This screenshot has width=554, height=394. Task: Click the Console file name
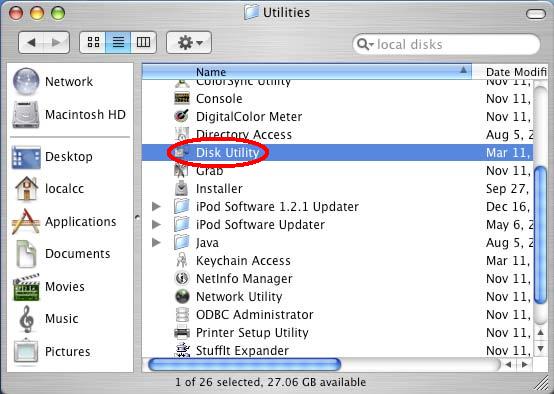coord(219,99)
